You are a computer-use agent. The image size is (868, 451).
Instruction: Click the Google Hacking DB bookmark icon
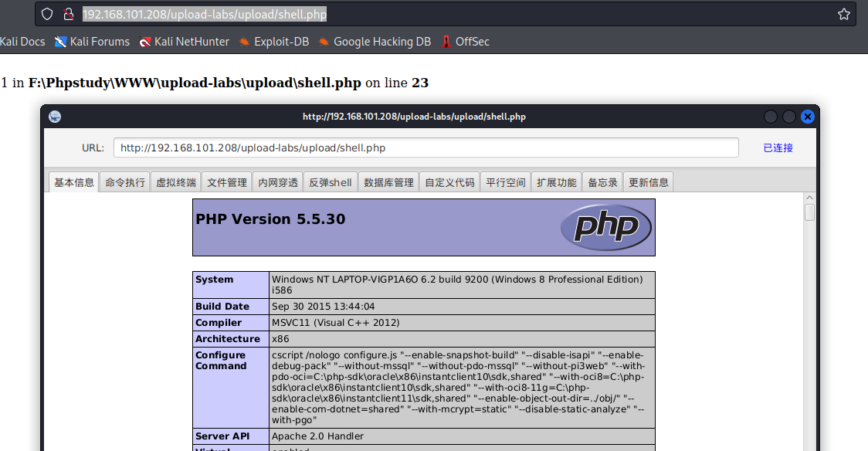click(324, 42)
